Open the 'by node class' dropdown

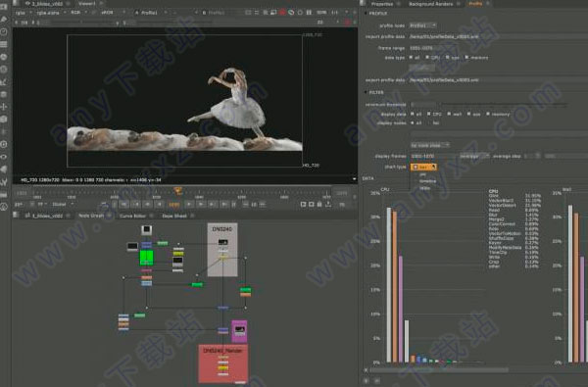430,145
